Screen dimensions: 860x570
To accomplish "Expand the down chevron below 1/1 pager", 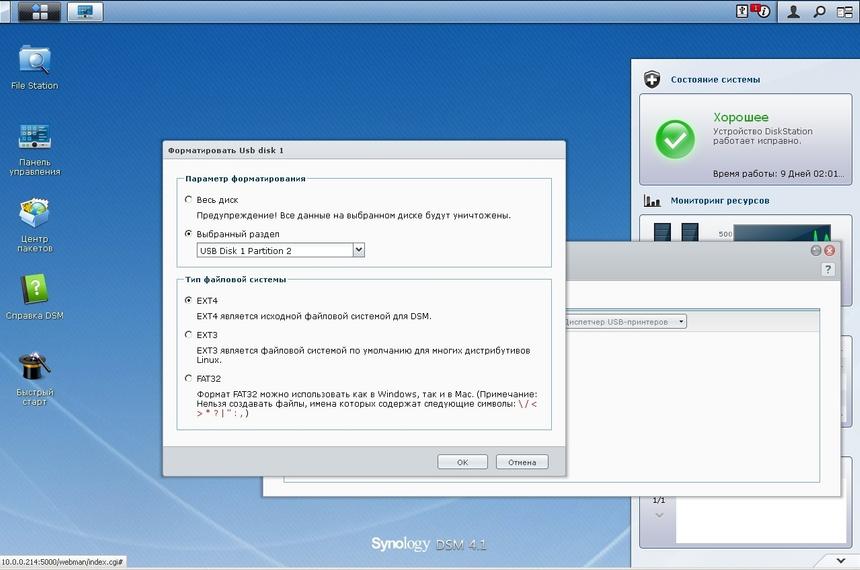I will 658,515.
